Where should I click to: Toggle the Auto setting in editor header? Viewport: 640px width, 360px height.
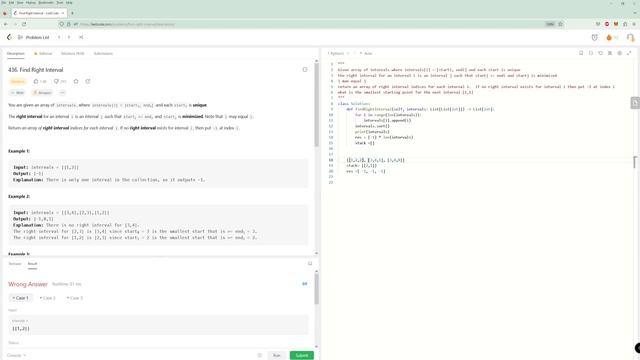click(366, 53)
